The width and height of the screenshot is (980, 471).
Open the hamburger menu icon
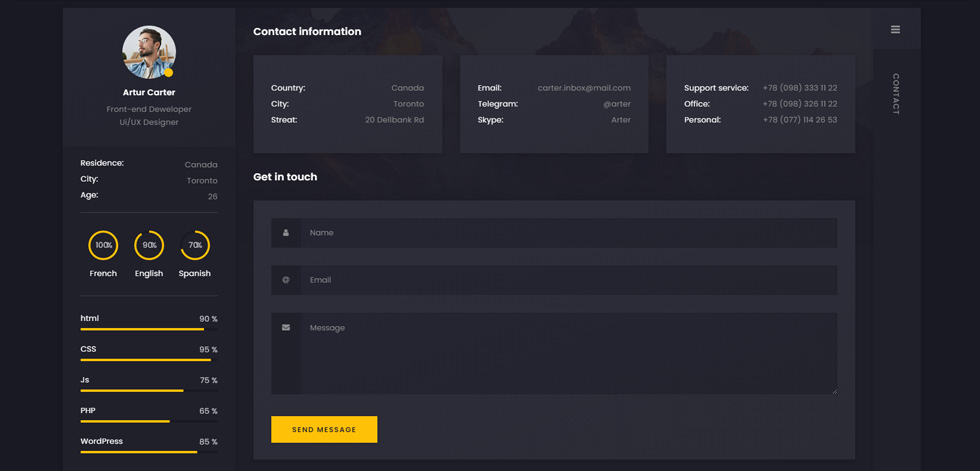click(896, 29)
